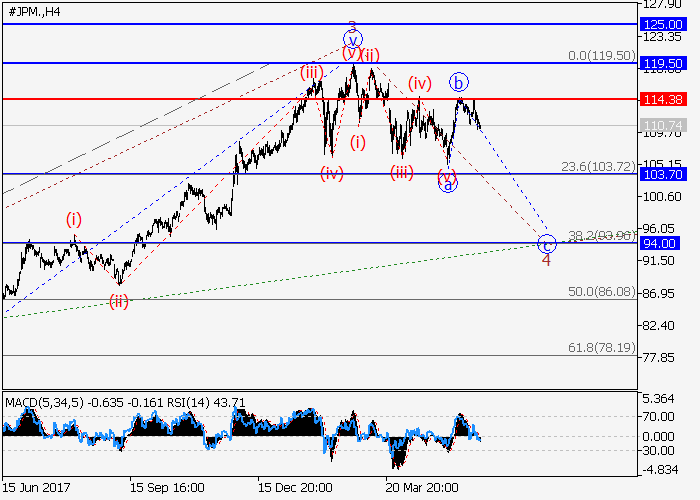Select the 61.8(78.19) Fibonacci level label
Screen dimensions: 700x500
coord(601,347)
